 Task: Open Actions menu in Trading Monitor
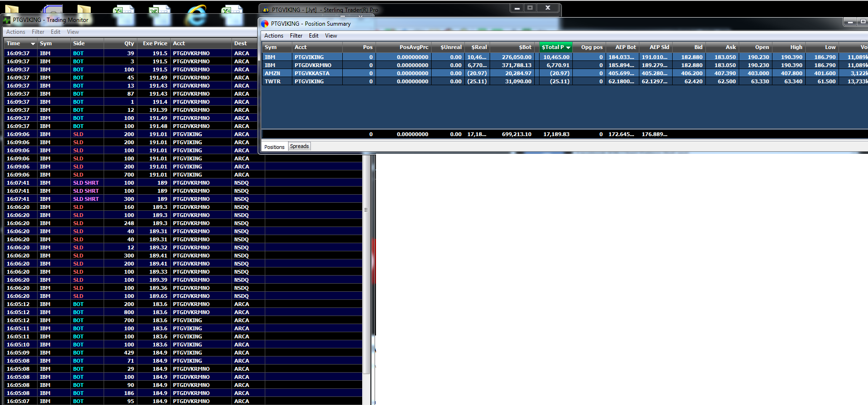coord(16,32)
